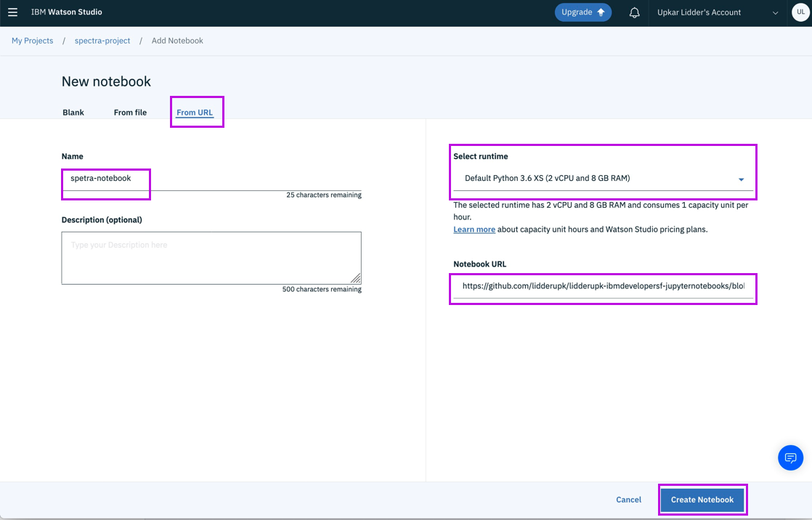Click the Upgrade button
Image resolution: width=812 pixels, height=520 pixels.
tap(583, 12)
